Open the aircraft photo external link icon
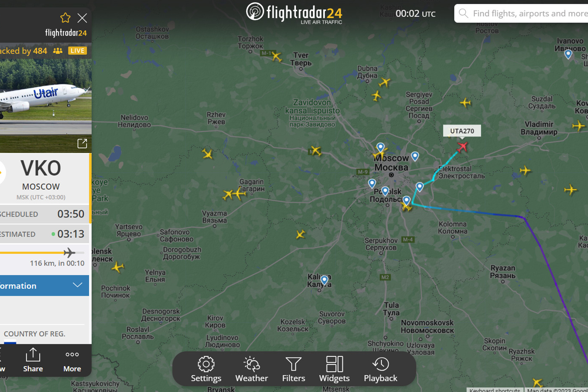 click(82, 143)
